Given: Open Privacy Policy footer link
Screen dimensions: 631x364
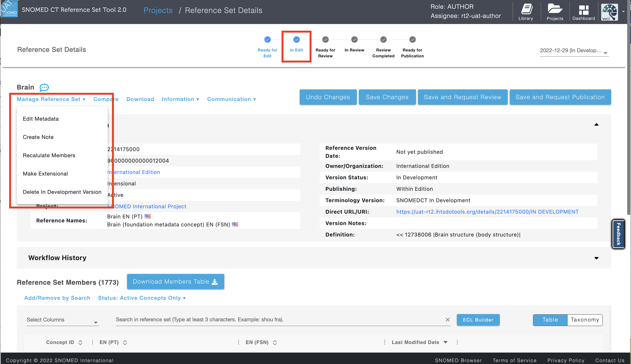Looking at the screenshot, I should [566, 360].
